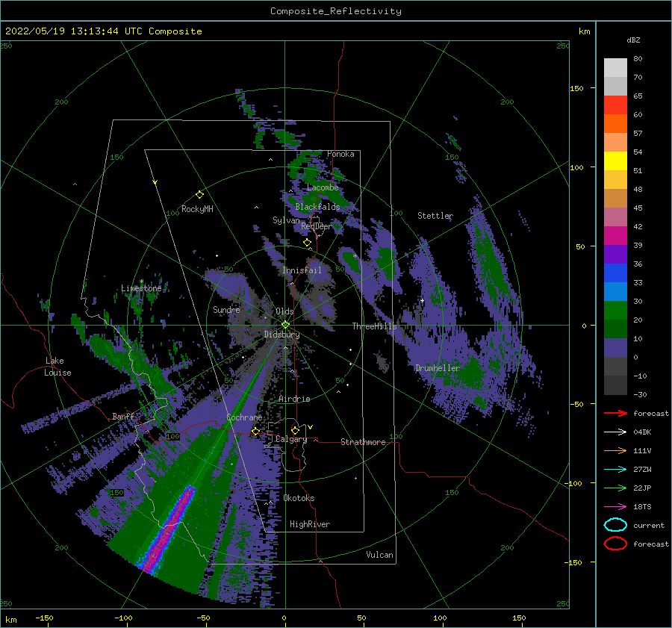
Task: Select the orange 60 dBZ color swatch
Action: pos(615,123)
